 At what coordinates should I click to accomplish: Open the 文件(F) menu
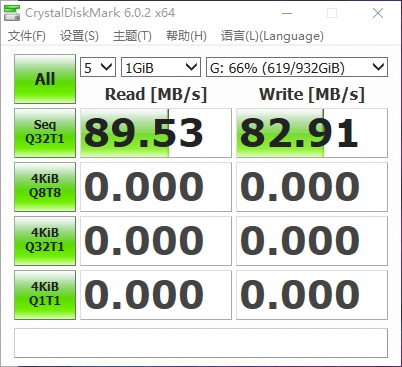pyautogui.click(x=27, y=36)
